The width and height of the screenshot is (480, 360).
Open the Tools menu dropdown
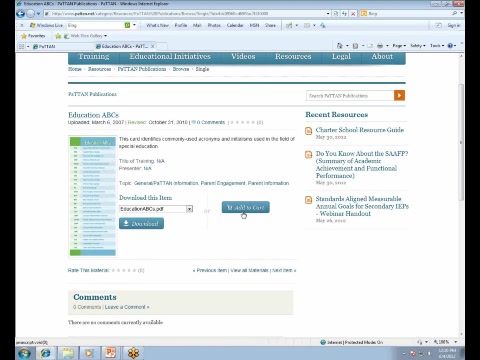click(437, 46)
